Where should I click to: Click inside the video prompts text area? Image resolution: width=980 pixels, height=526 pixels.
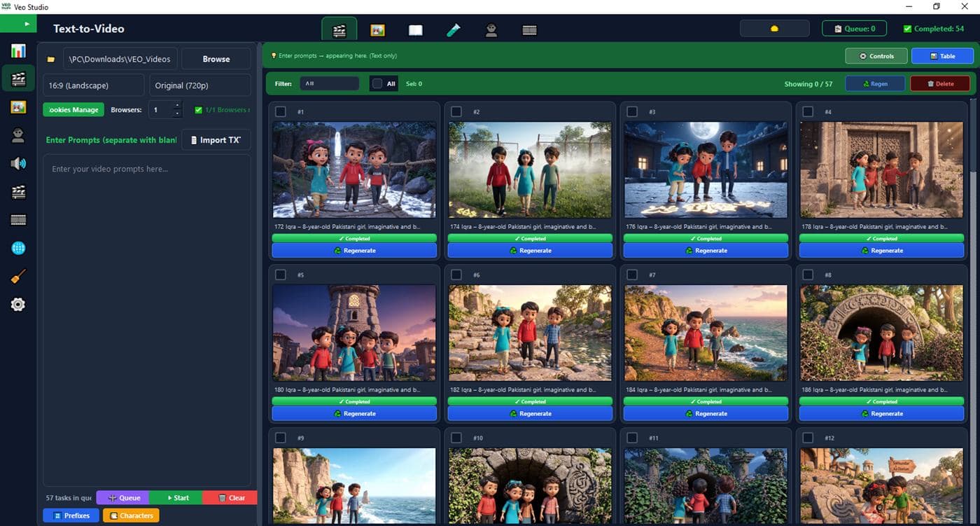(x=147, y=319)
